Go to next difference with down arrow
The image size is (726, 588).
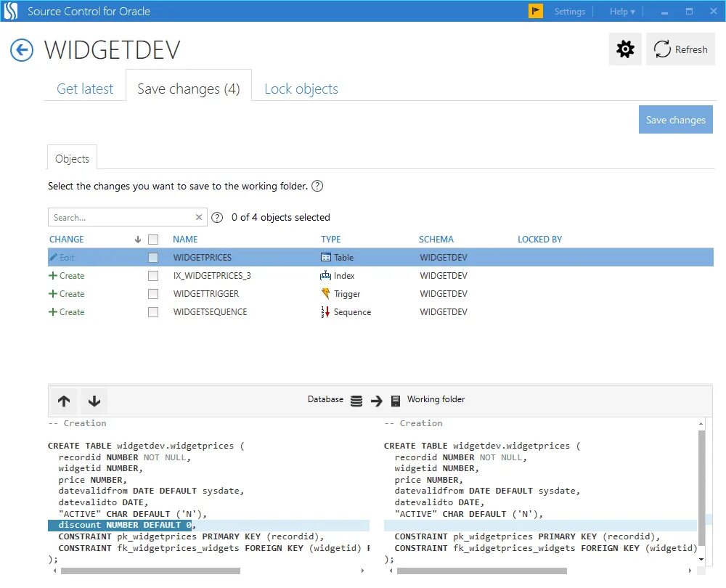click(94, 401)
